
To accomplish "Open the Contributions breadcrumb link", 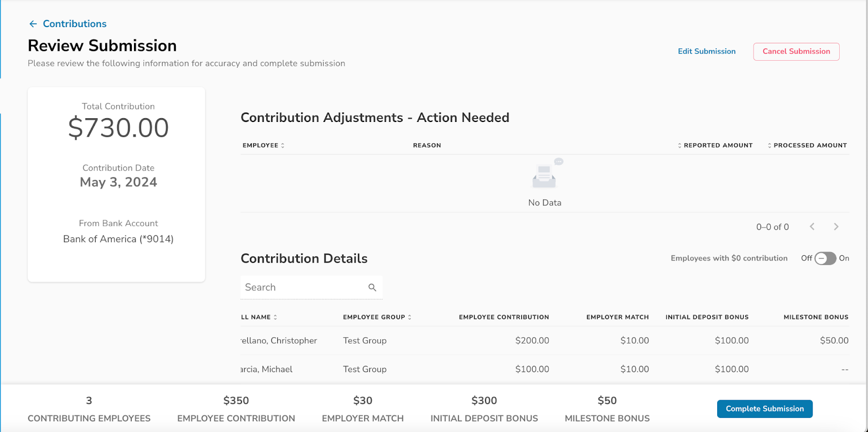I will [x=75, y=24].
